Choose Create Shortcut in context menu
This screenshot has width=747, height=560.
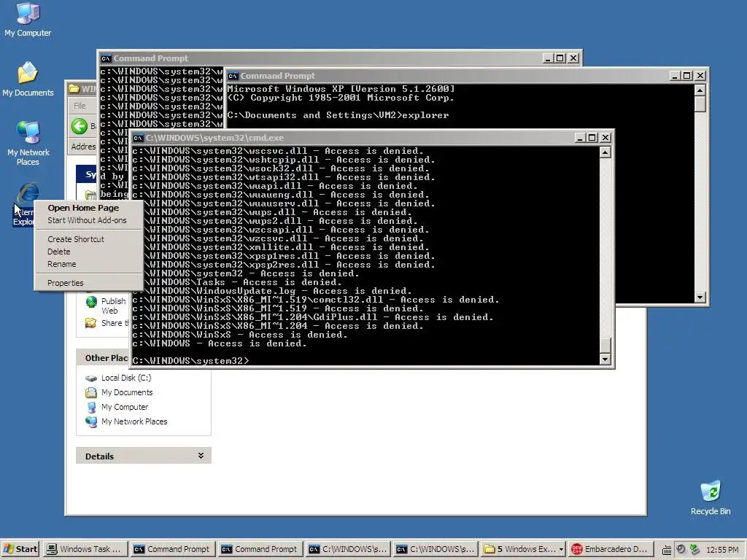[x=75, y=239]
